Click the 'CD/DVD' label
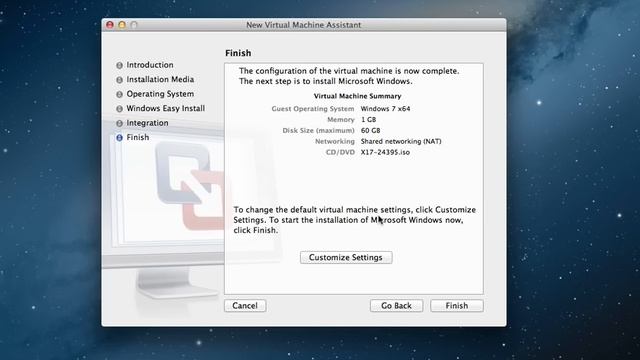Viewport: 640px width, 360px height. (x=340, y=152)
